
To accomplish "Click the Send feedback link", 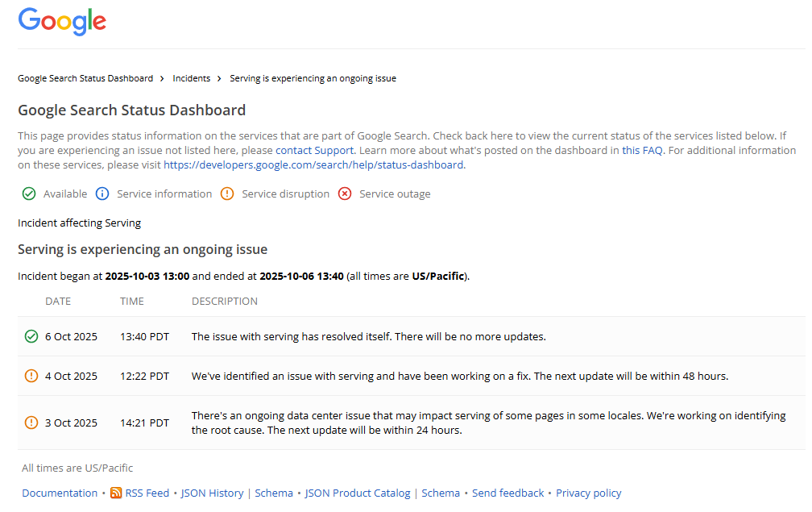I will click(508, 493).
